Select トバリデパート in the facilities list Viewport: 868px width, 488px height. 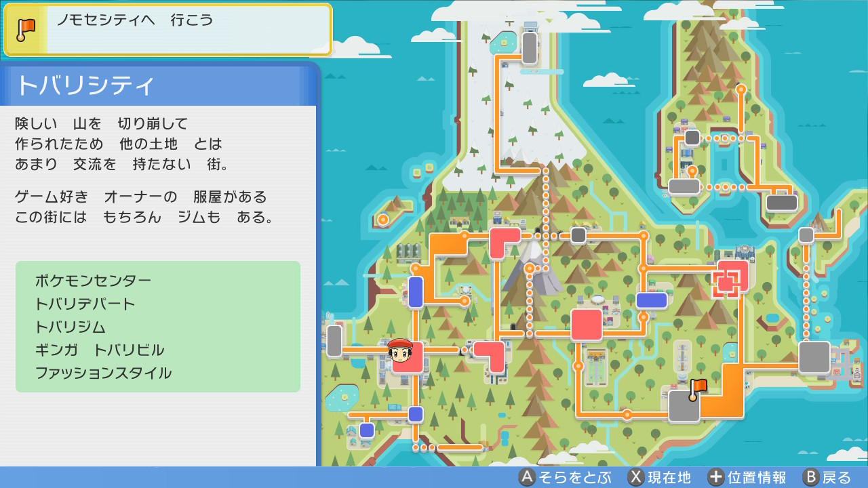pos(85,304)
